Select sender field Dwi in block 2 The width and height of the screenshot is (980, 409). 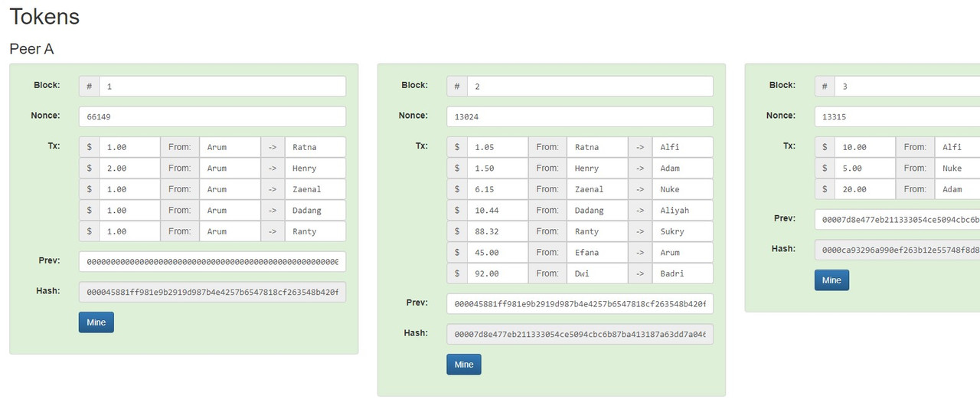598,273
